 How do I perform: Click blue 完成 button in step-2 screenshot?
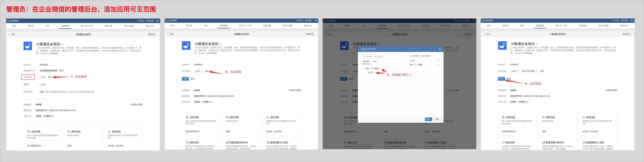(185, 79)
